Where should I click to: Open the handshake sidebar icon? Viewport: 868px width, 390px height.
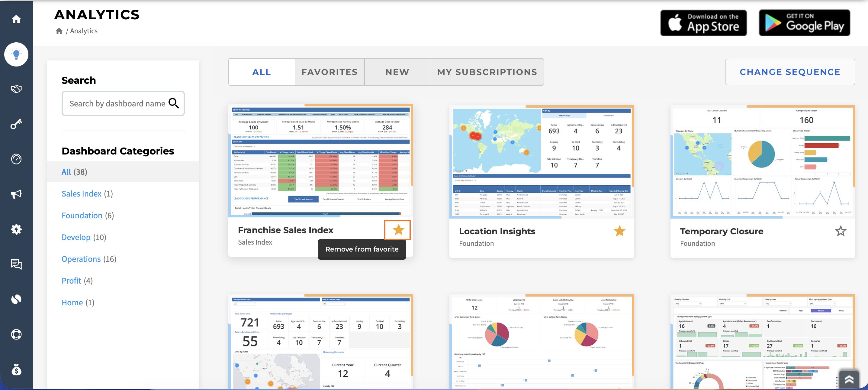tap(16, 89)
